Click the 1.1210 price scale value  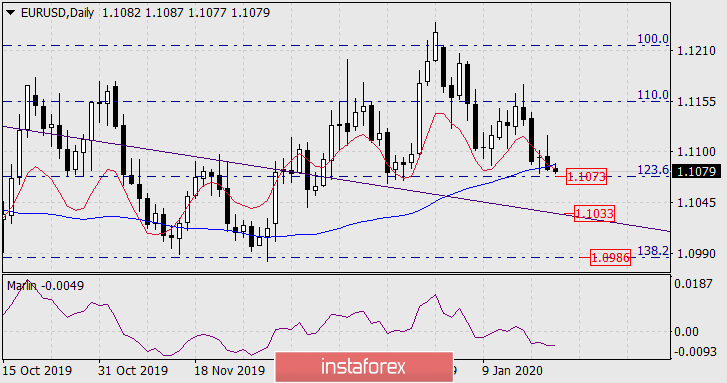(696, 51)
